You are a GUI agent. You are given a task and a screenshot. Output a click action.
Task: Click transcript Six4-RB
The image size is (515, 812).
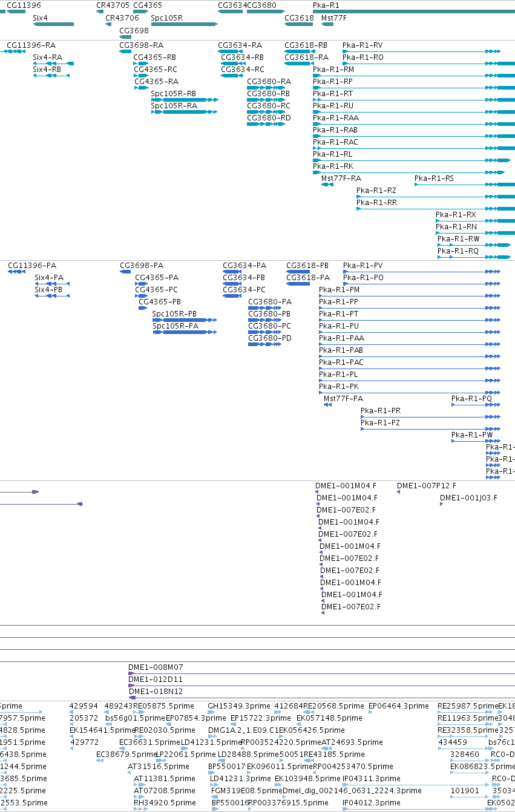pyautogui.click(x=47, y=70)
